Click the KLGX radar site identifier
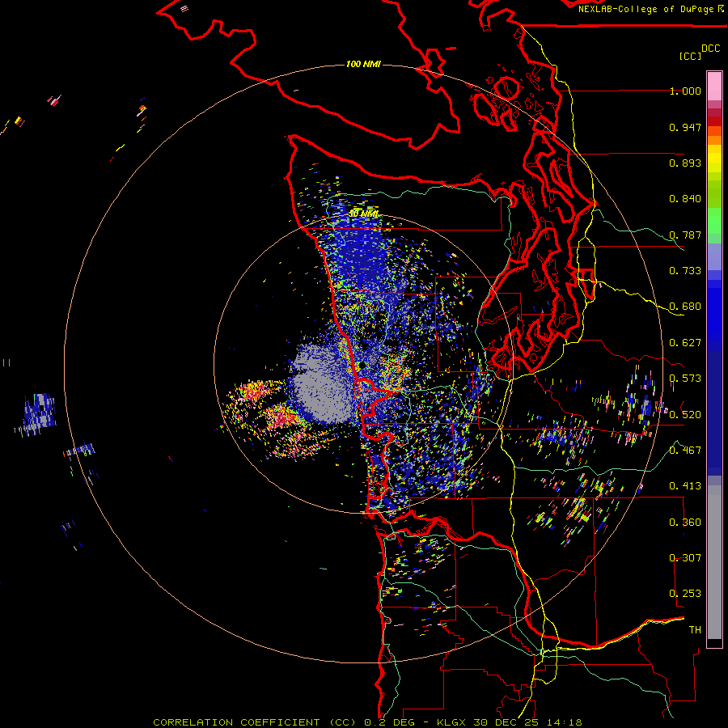The width and height of the screenshot is (728, 728). [453, 722]
